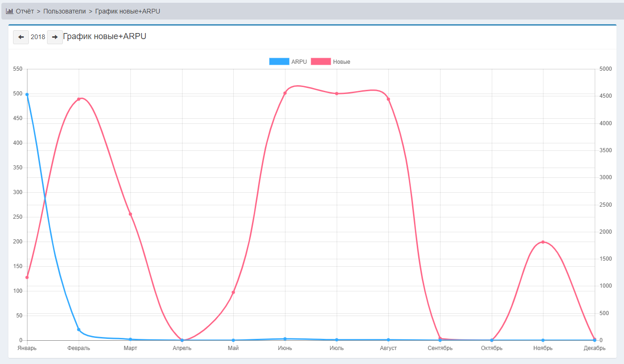Go to Пользователи in the breadcrumb
The width and height of the screenshot is (624, 364).
click(64, 11)
